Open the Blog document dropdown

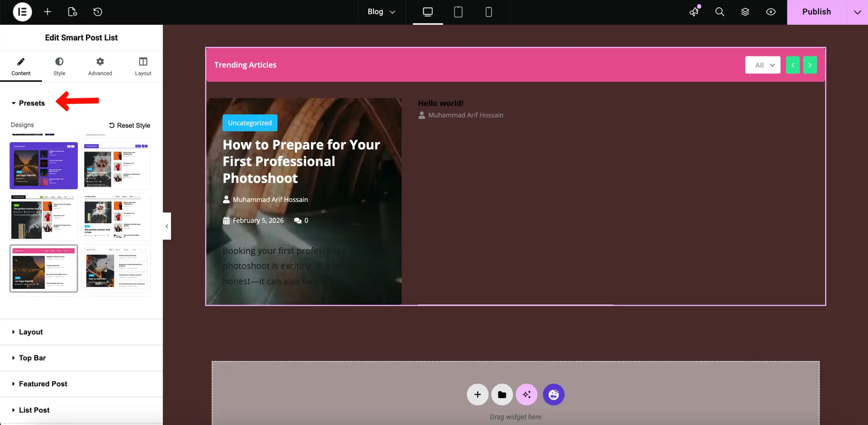381,12
